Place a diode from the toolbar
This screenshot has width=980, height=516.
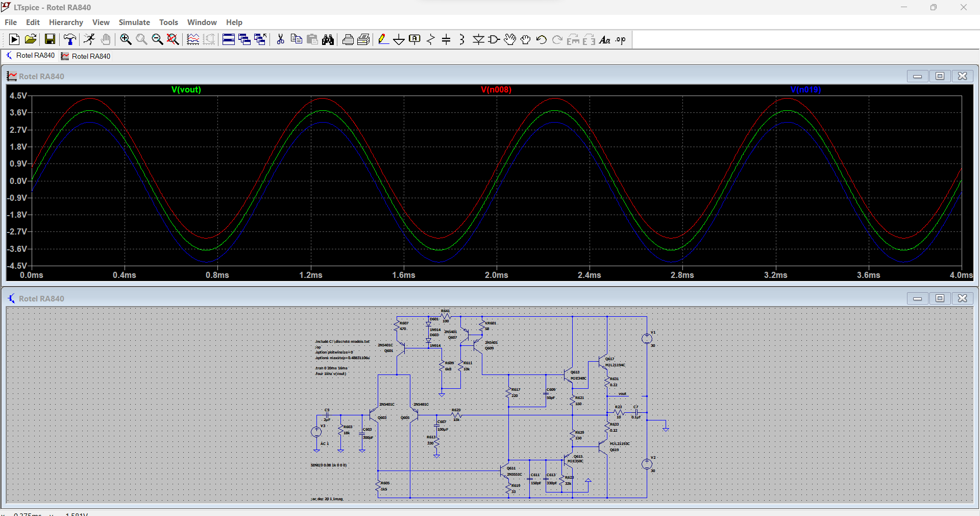(478, 39)
